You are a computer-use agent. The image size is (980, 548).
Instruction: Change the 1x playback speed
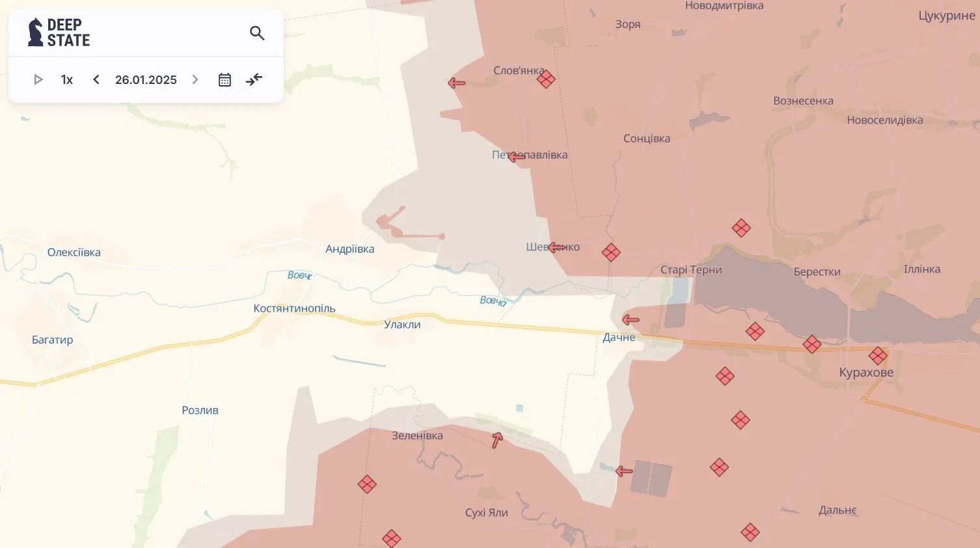pos(66,79)
